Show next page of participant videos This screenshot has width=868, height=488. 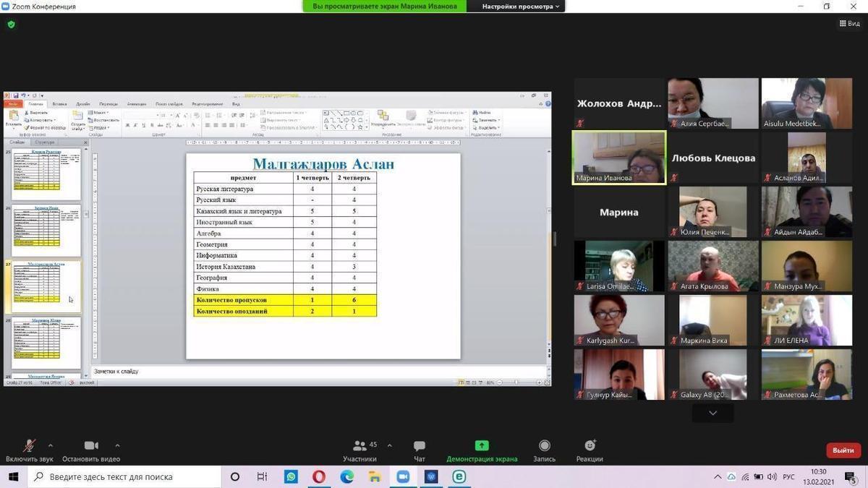coord(712,413)
